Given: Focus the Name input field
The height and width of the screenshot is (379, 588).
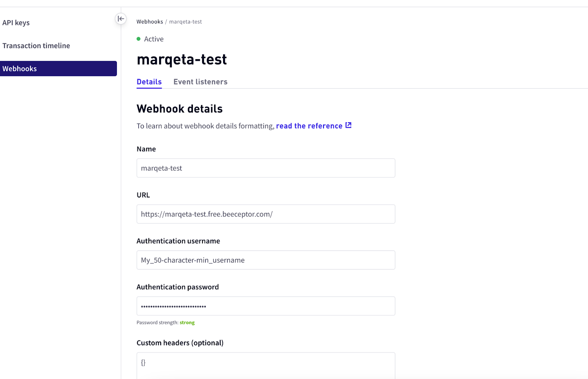Looking at the screenshot, I should [x=266, y=168].
